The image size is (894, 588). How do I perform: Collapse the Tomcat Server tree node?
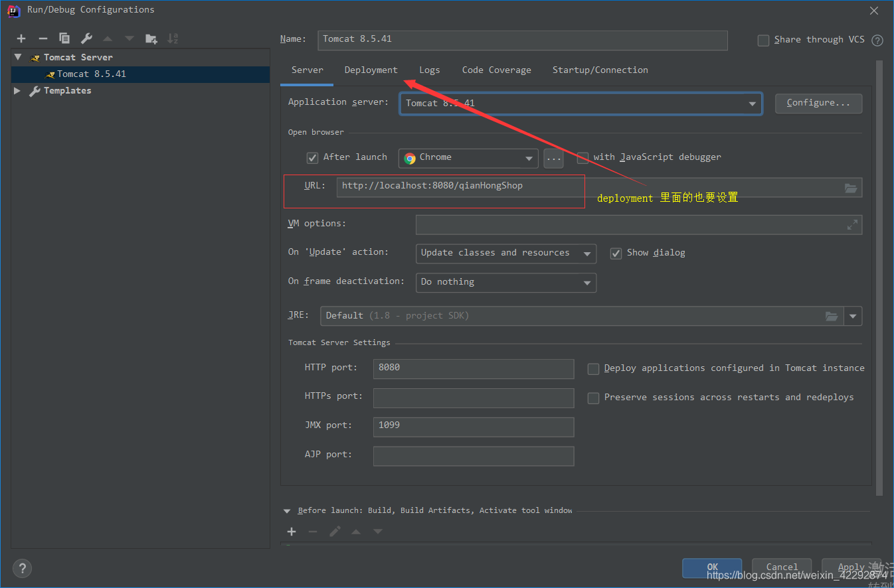click(x=18, y=58)
